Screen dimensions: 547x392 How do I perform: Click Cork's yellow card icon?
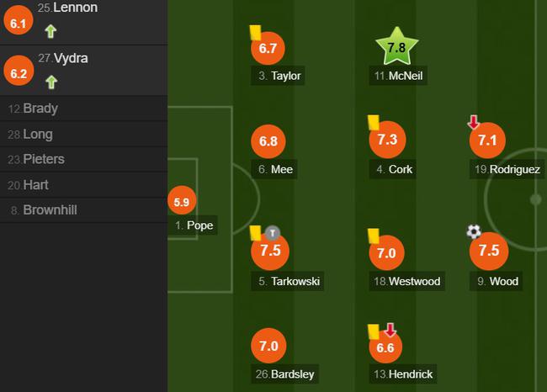point(374,123)
